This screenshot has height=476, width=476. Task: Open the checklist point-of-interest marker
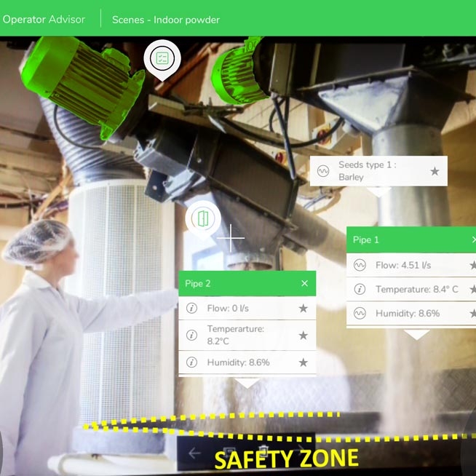(x=162, y=57)
